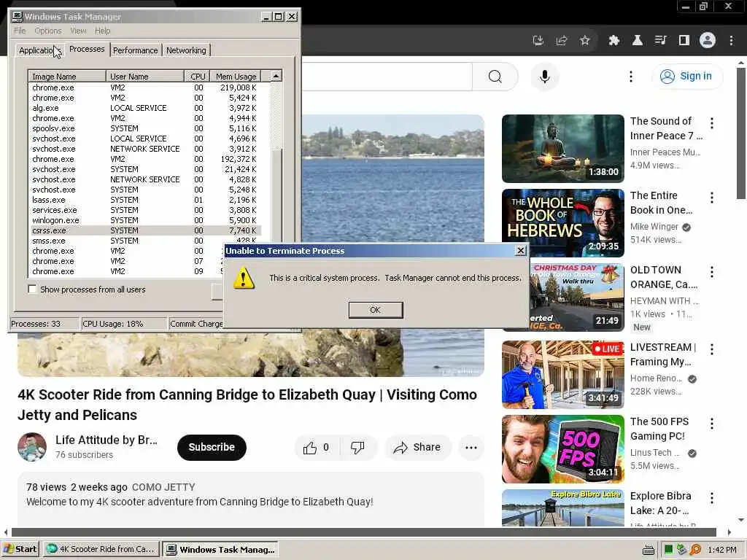Open the Chrome profile avatar icon
This screenshot has width=747, height=560.
click(x=708, y=41)
